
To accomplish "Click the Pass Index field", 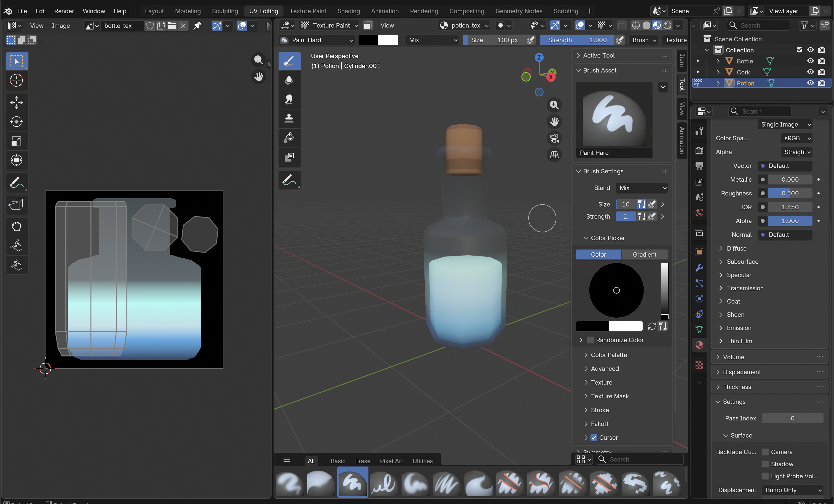I will tap(792, 418).
